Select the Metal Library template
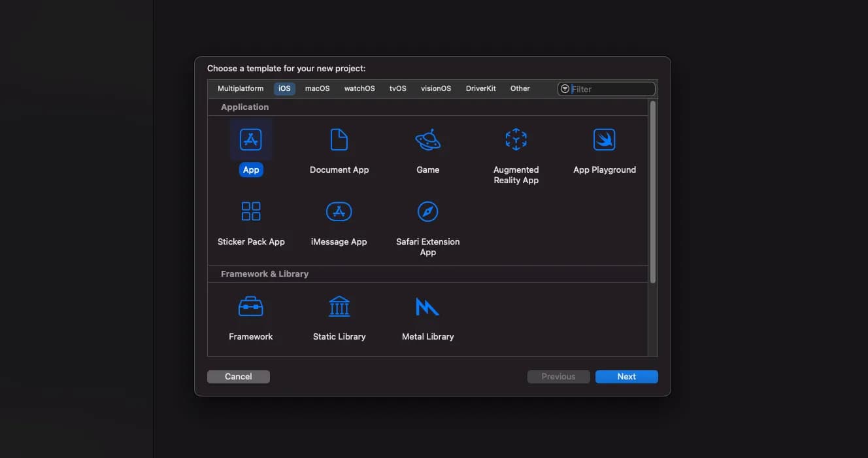 (x=427, y=307)
